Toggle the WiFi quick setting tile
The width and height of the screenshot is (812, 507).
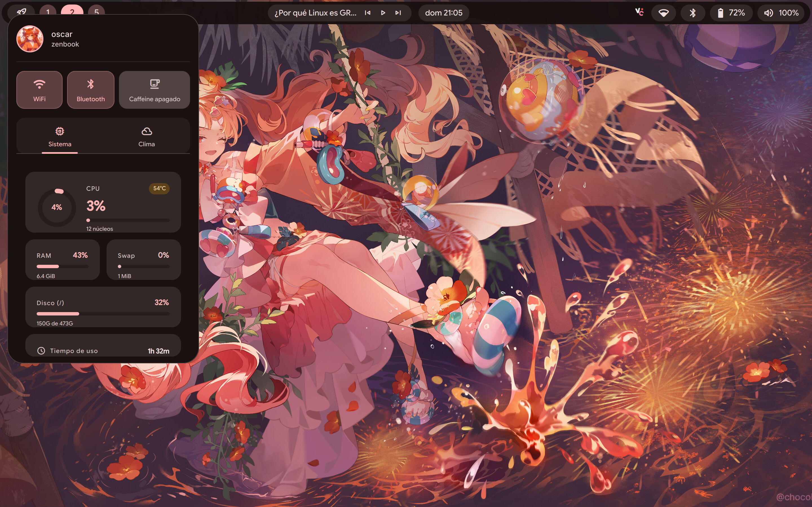coord(39,90)
